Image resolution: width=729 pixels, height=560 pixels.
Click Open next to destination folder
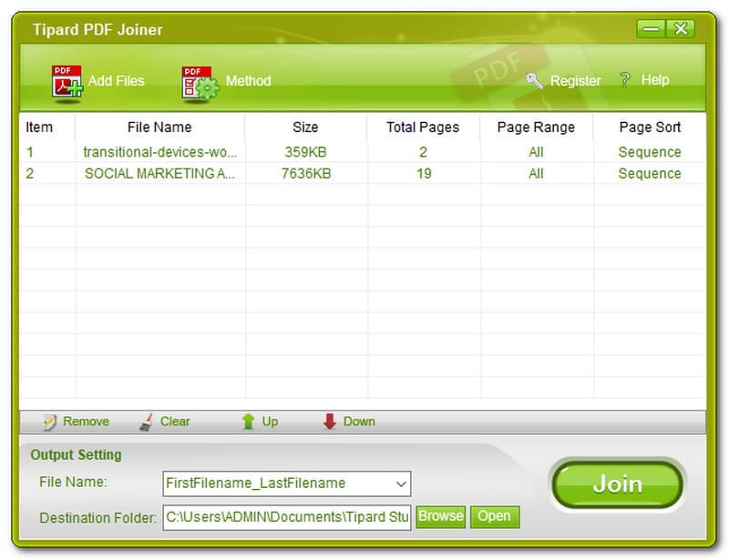494,516
